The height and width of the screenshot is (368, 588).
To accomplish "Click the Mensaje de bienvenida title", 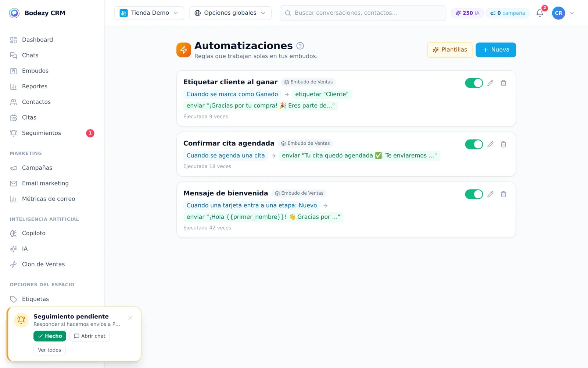I will tap(226, 193).
